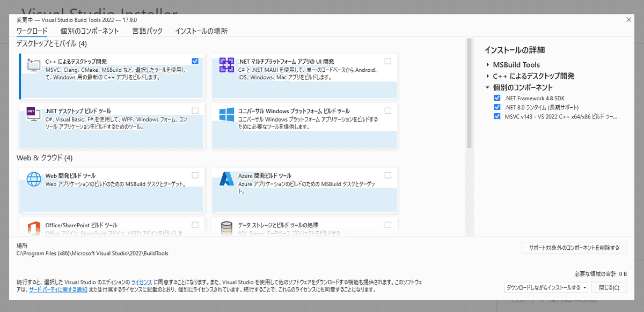Image resolution: width=644 pixels, height=312 pixels.
Task: Uncheck .NET 8.0 ランタイム (長期サポート) component
Action: tap(497, 107)
